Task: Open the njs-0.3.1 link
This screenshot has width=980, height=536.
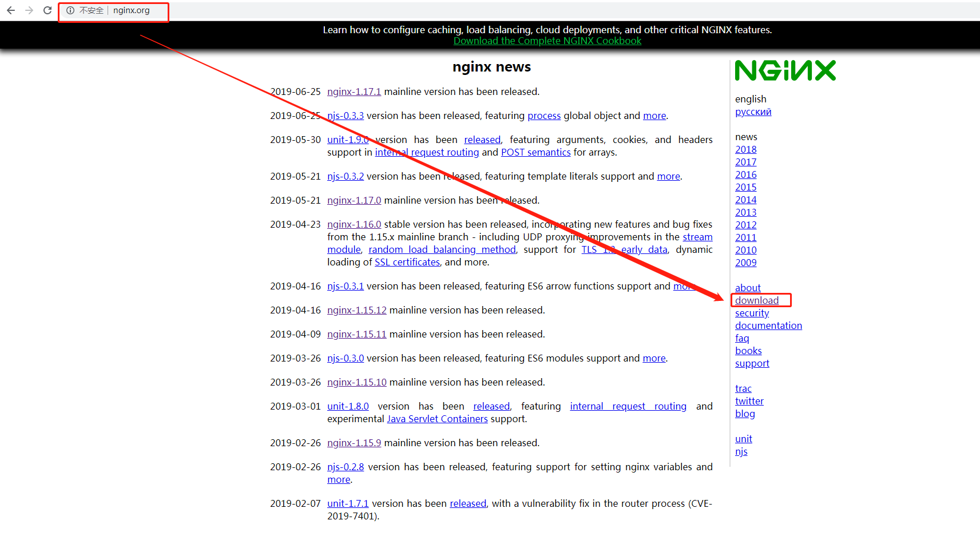Action: coord(346,286)
